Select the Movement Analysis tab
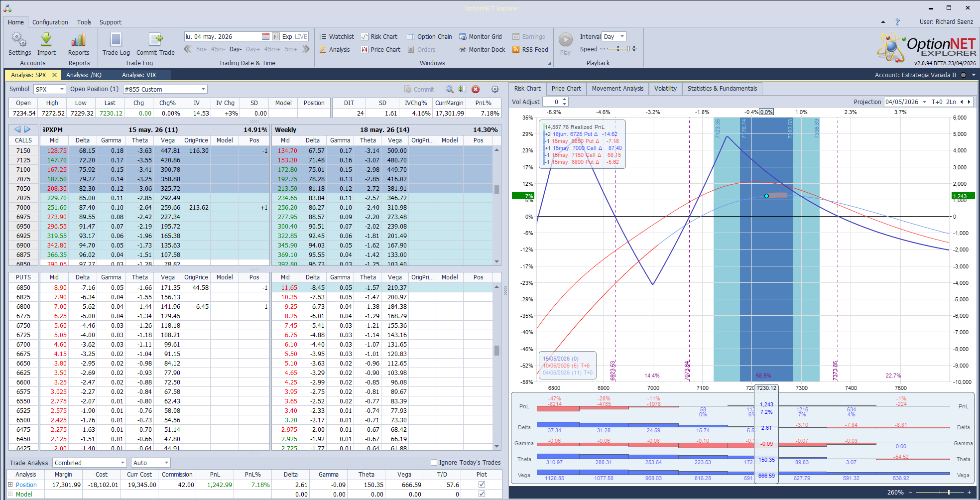This screenshot has width=980, height=500. coord(617,89)
